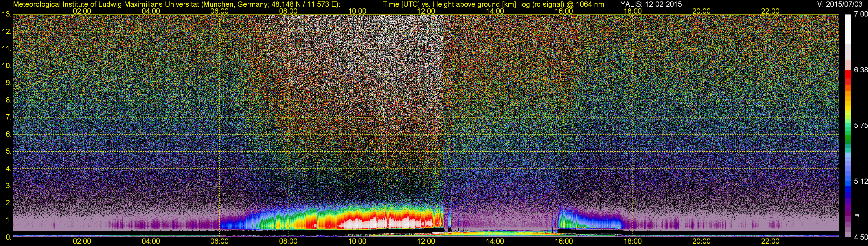Screen dimensions: 868x246
Task: Select the 'YALIS: 12-02-2015' label
Action: 651,4
